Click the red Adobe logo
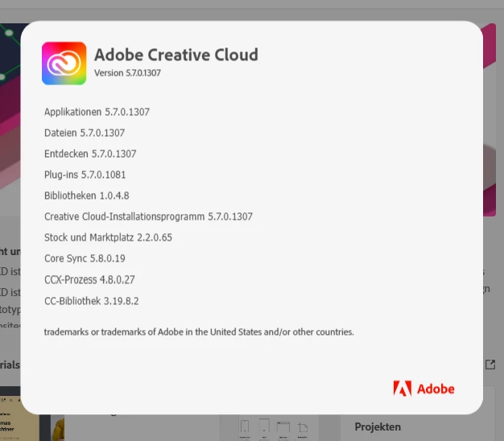 point(423,389)
